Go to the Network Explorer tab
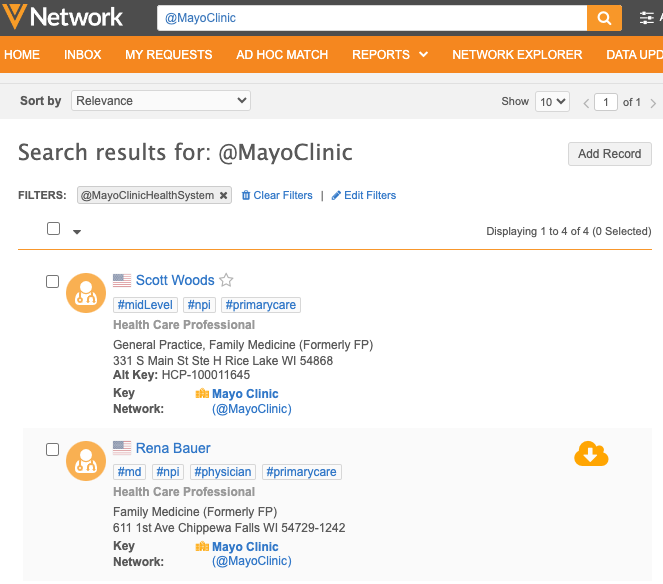This screenshot has width=663, height=584. (517, 55)
